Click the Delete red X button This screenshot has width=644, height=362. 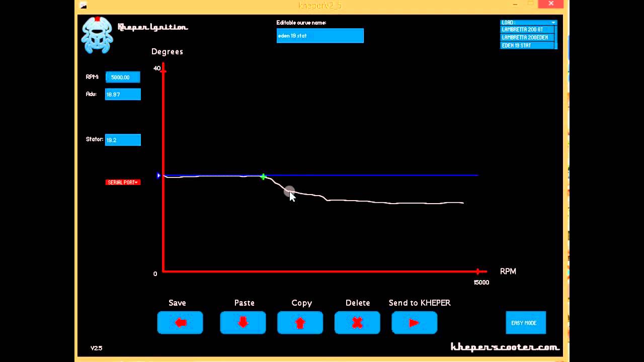pyautogui.click(x=357, y=323)
